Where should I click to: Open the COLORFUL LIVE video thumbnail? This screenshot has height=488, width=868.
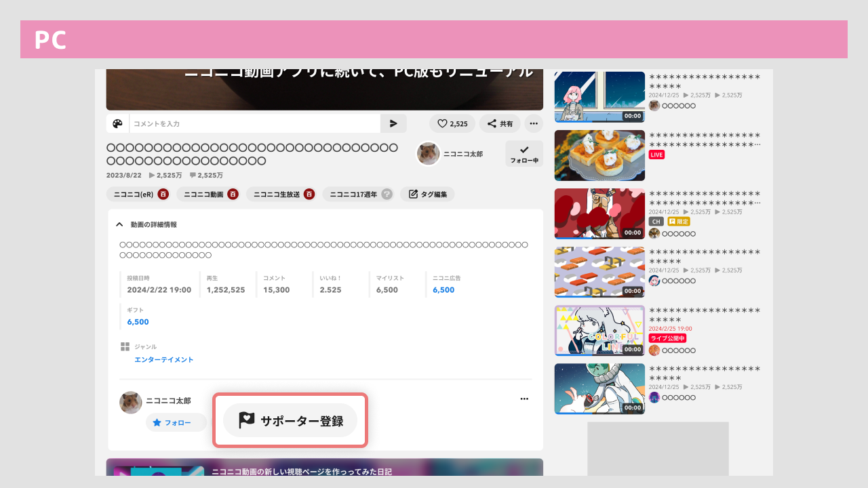[599, 330]
